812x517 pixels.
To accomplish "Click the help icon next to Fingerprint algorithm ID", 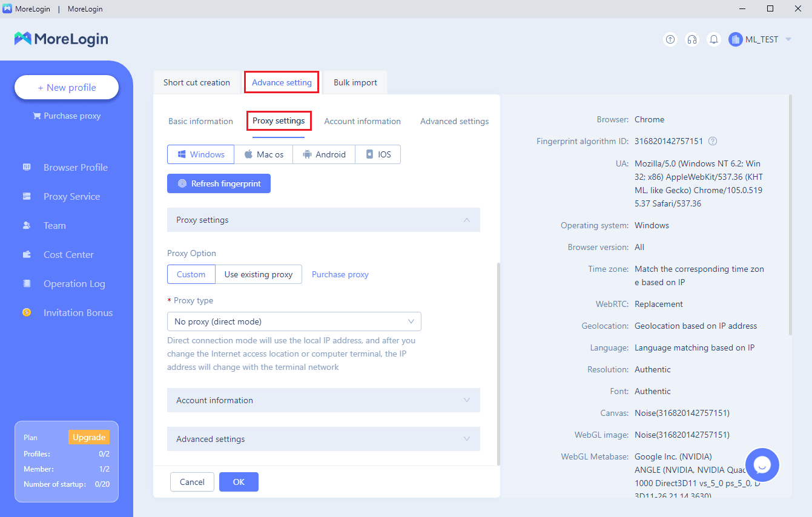I will [x=713, y=141].
